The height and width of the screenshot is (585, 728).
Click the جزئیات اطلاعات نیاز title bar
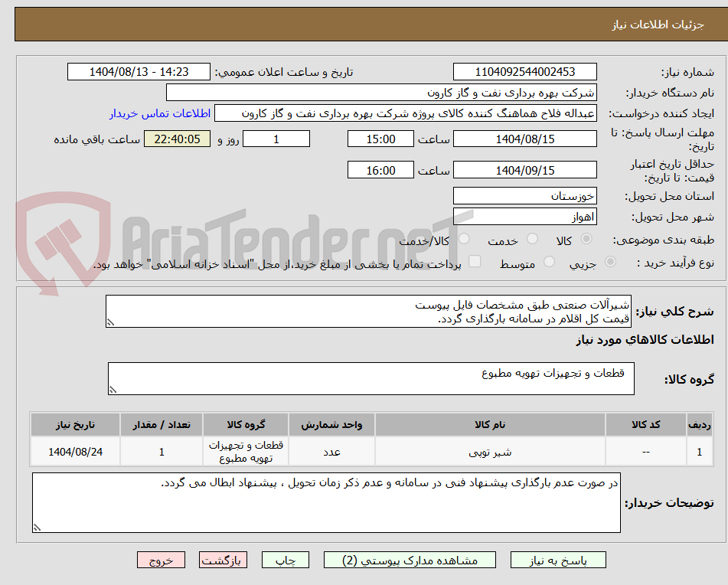click(x=364, y=24)
